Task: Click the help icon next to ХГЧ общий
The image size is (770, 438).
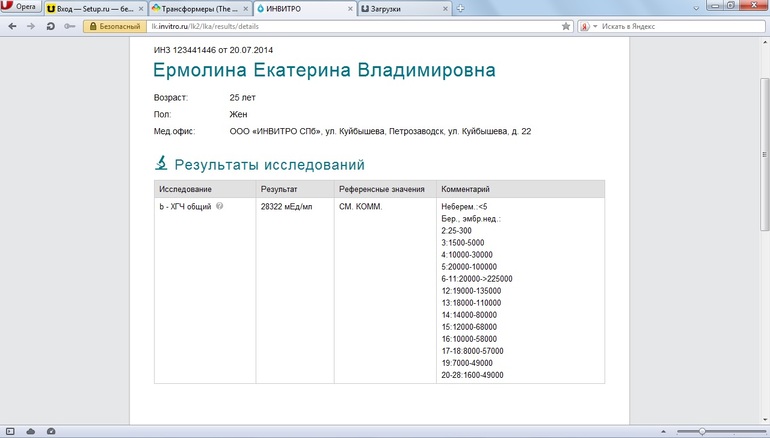Action: 219,206
